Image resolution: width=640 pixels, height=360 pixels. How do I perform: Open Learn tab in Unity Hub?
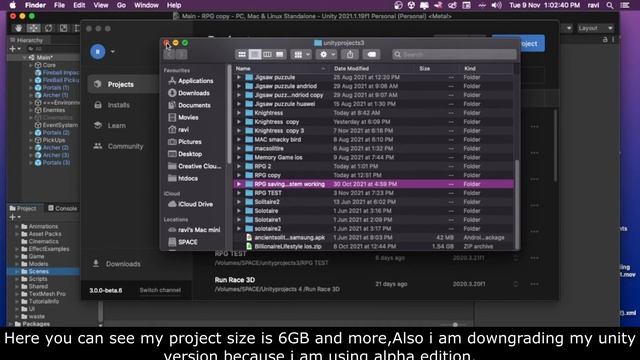(116, 126)
